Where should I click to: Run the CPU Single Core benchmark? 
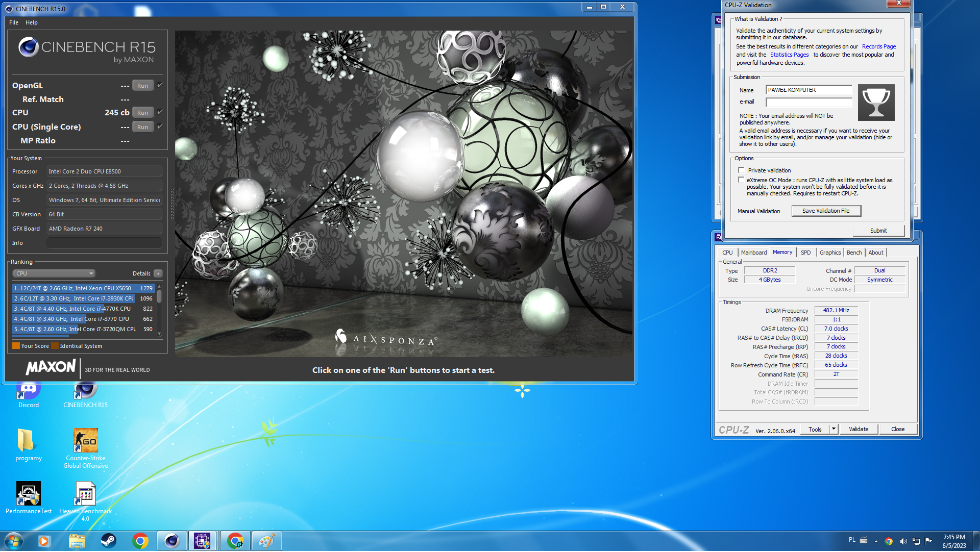(142, 127)
